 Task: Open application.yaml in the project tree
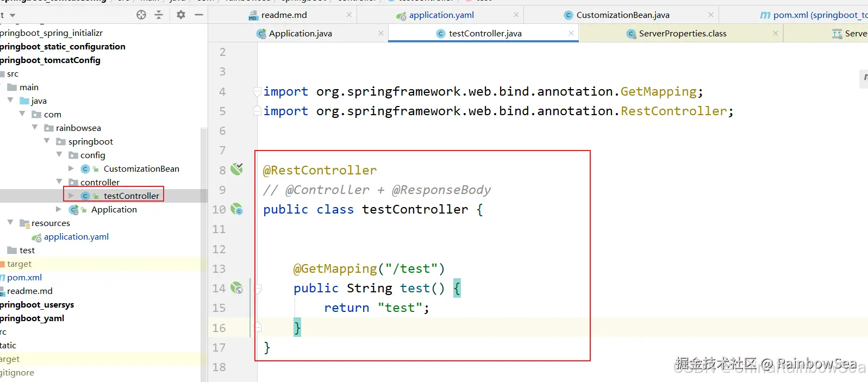click(x=76, y=236)
